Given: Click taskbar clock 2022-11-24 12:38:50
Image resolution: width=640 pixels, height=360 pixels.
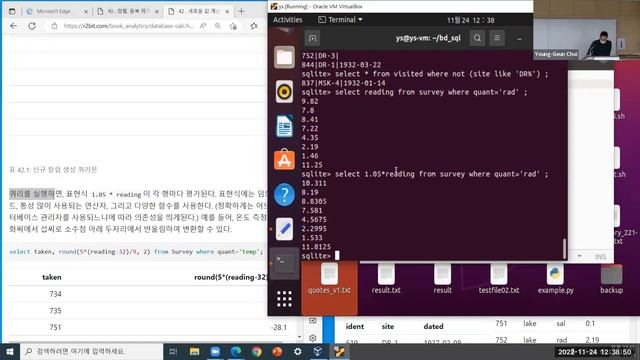Looking at the screenshot, I should (595, 352).
